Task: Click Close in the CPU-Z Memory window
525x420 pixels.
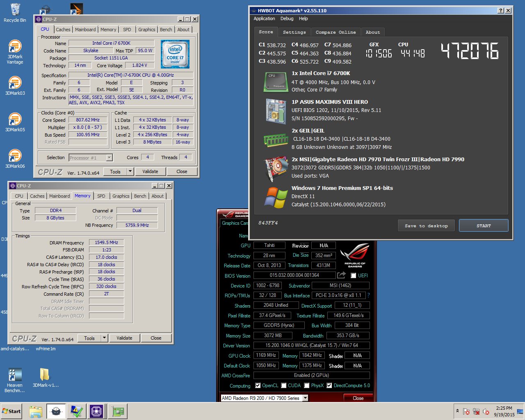Action: (x=156, y=338)
